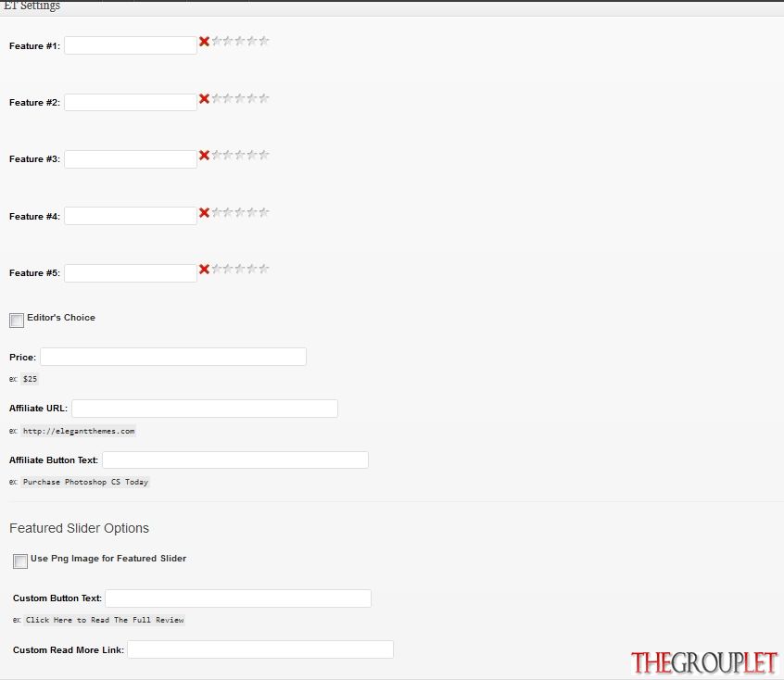Rate Feature #5 four stars
784x680 pixels.
tap(252, 269)
